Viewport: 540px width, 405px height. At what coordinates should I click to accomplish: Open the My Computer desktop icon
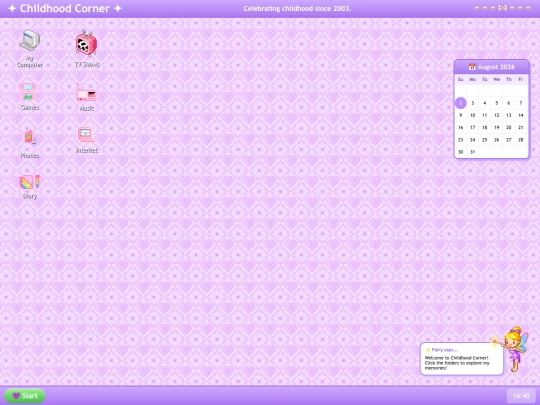[x=30, y=49]
